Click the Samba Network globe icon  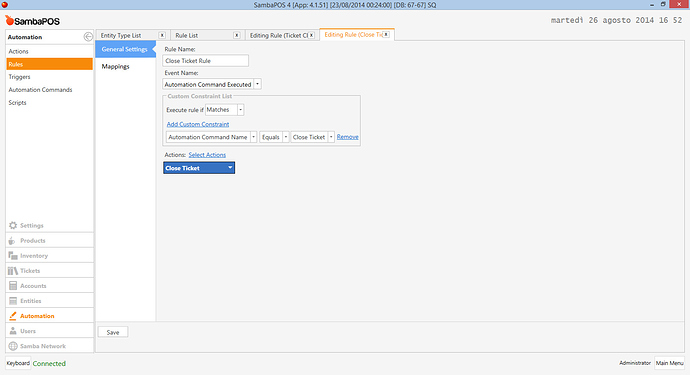13,346
